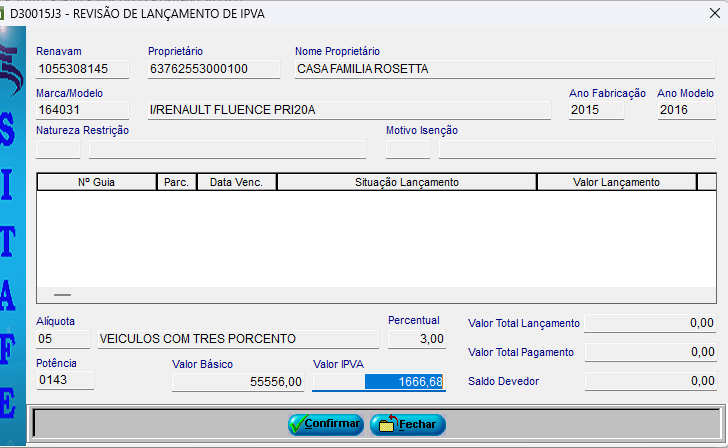Viewport: 728px width, 448px height.
Task: Click the Marca/Modelo code field
Action: (x=83, y=110)
